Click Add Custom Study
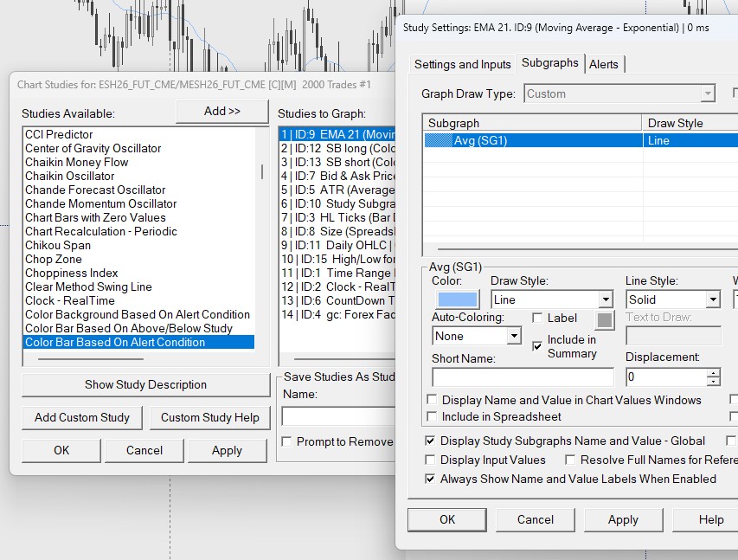Image resolution: width=738 pixels, height=560 pixels. pos(81,417)
